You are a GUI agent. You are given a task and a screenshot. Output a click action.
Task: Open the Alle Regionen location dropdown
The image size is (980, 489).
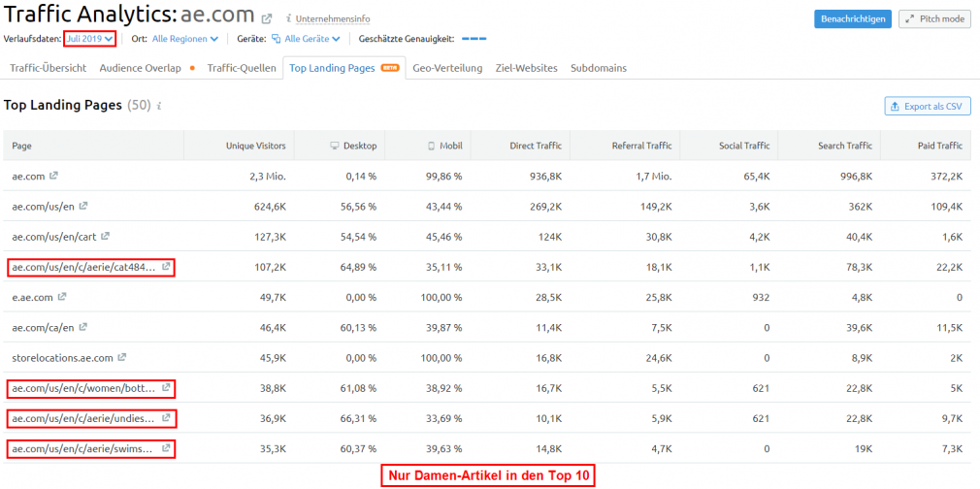tap(185, 39)
